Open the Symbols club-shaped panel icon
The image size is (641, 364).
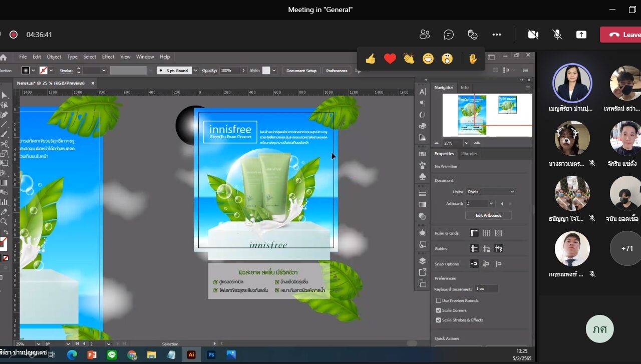coord(422,177)
